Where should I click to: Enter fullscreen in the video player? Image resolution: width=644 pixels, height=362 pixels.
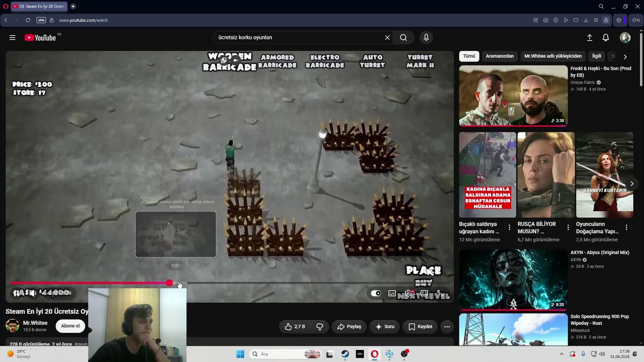pyautogui.click(x=440, y=293)
